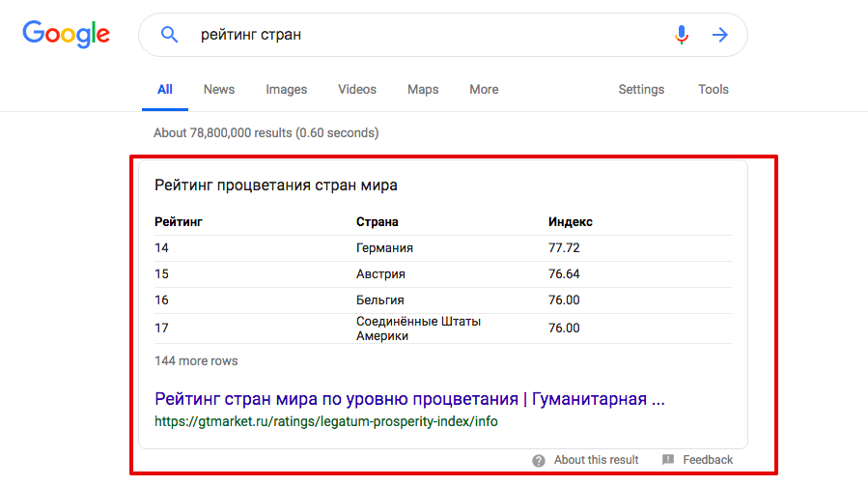Click the Feedback link

point(708,460)
